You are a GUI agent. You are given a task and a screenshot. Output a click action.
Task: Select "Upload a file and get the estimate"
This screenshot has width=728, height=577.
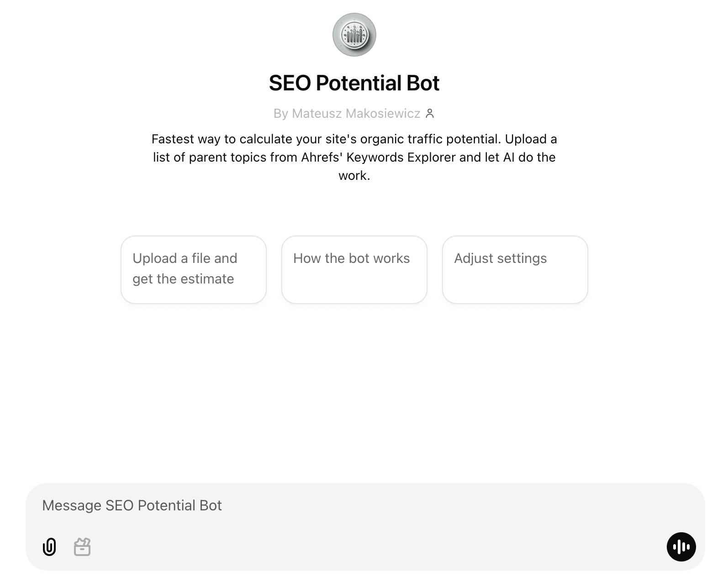(194, 269)
